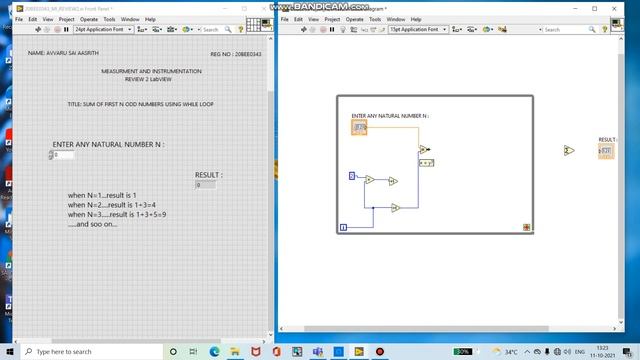Select the numeric constant 2

point(352,176)
